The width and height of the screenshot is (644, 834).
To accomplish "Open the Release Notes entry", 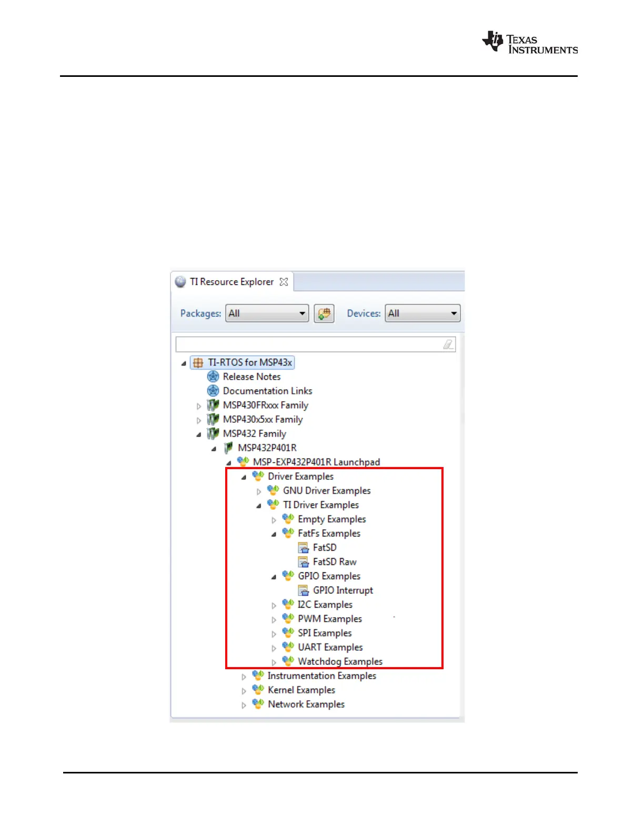I will (251, 376).
